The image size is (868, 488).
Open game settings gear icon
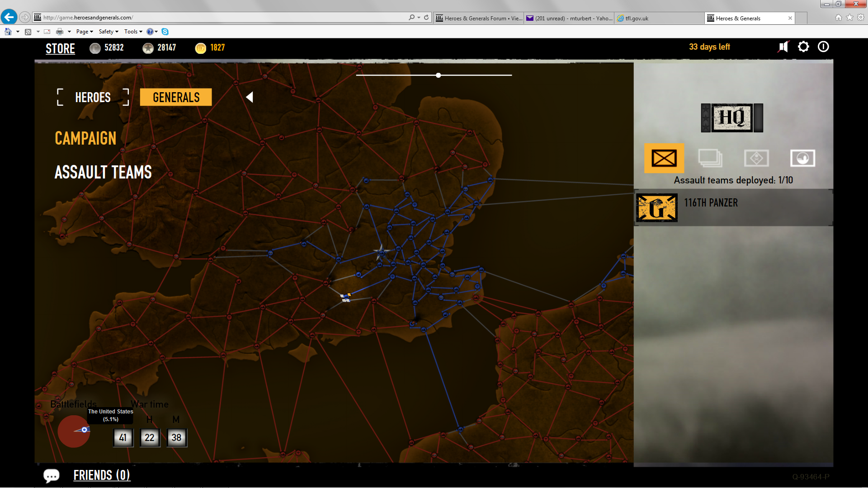(x=803, y=47)
